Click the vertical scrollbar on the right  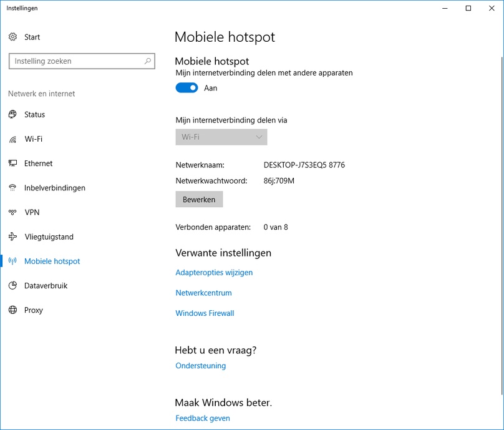pyautogui.click(x=502, y=225)
